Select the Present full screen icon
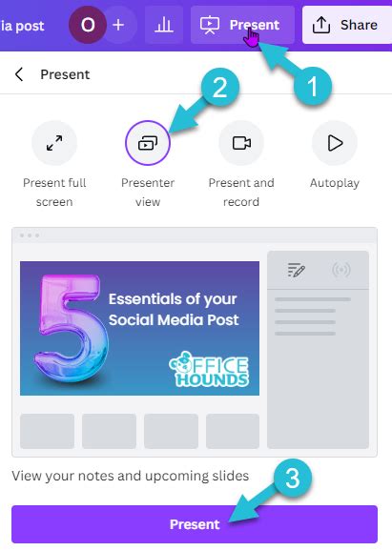Screen dimensions: 392x551 pyautogui.click(x=54, y=143)
